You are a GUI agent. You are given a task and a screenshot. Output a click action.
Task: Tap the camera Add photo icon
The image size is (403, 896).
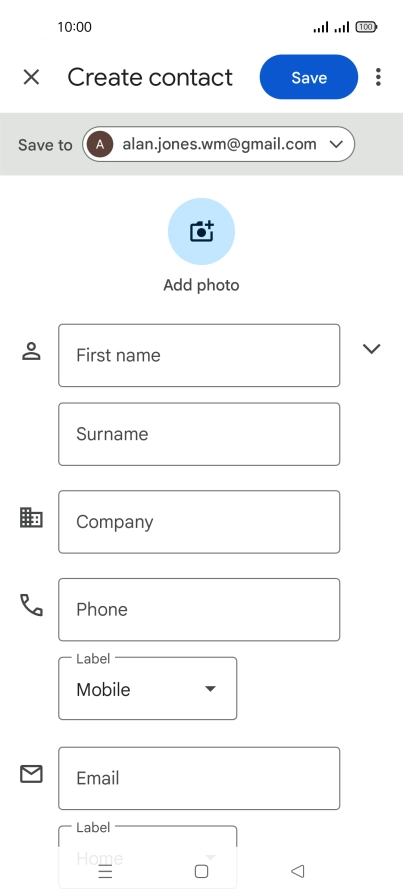pos(201,231)
